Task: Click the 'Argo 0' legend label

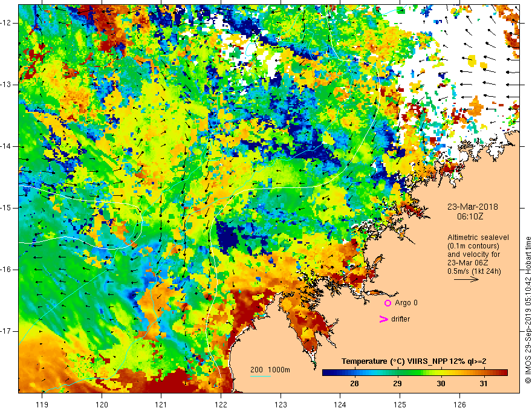Action: click(406, 303)
